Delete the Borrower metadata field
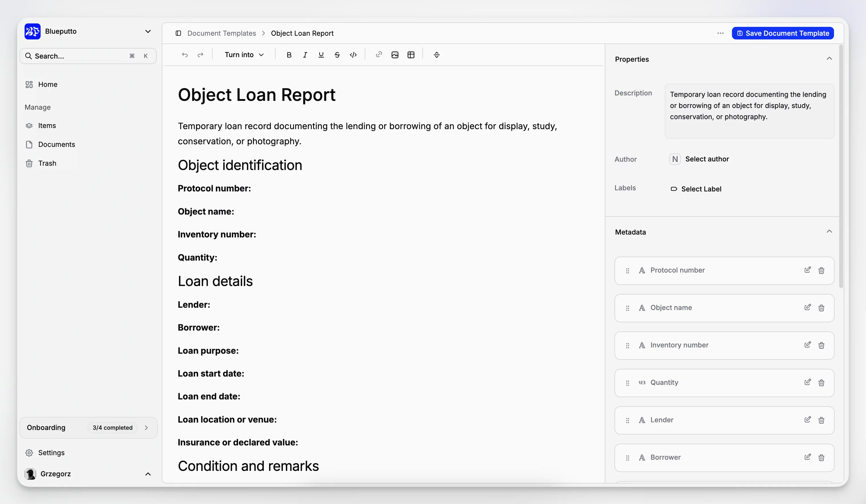Viewport: 866px width, 504px height. pyautogui.click(x=821, y=458)
